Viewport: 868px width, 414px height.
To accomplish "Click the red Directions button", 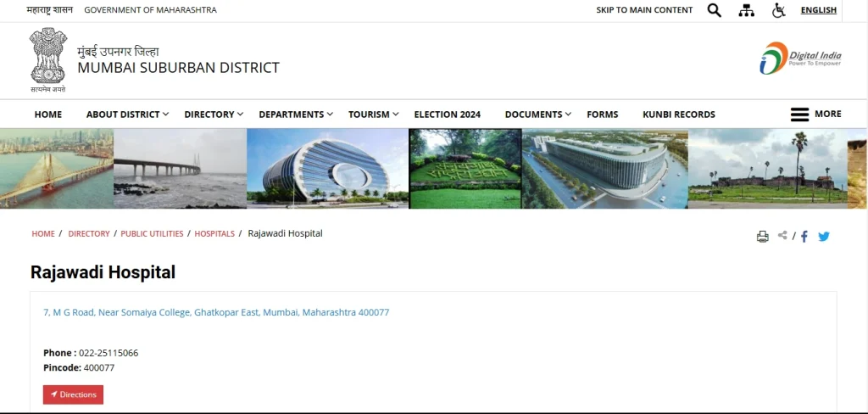I will (x=73, y=394).
